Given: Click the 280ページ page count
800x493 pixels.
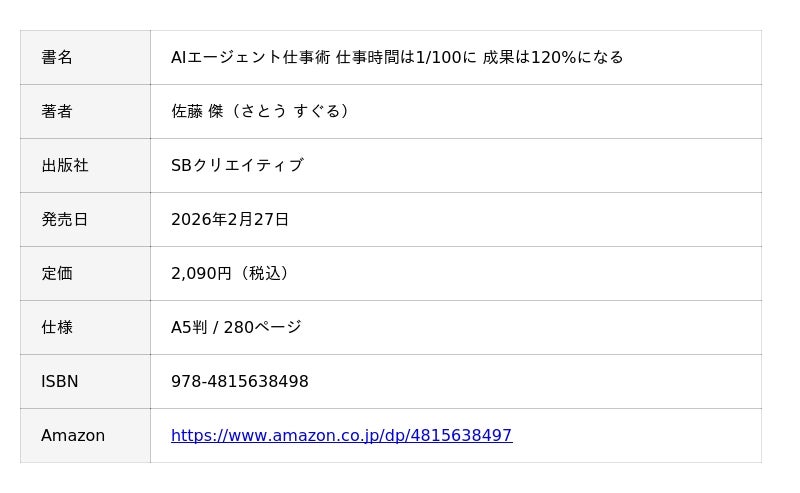Looking at the screenshot, I should point(262,328).
